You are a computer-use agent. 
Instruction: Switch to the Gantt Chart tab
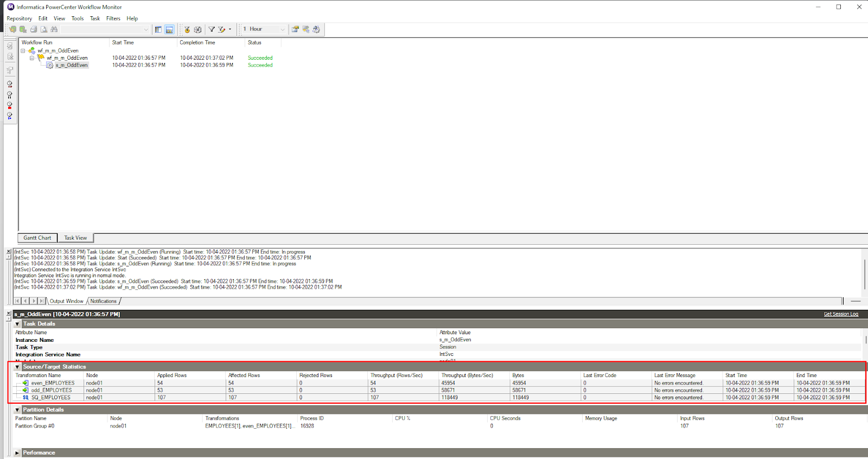pyautogui.click(x=37, y=238)
